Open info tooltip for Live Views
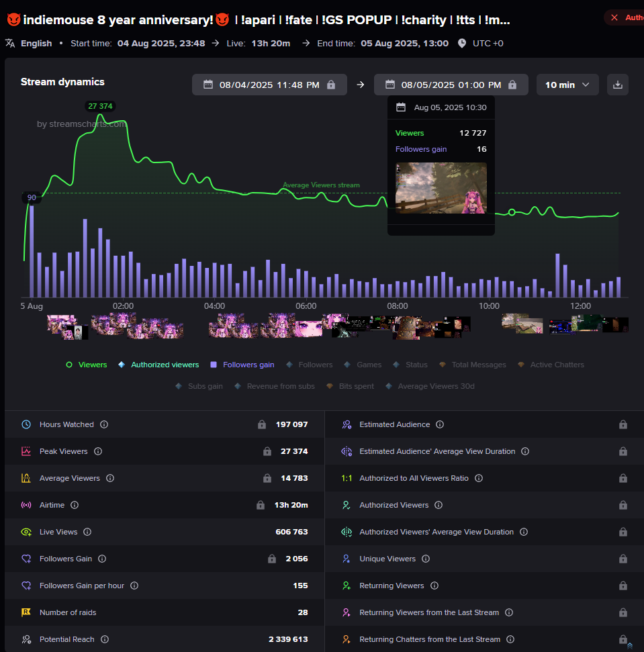Image resolution: width=644 pixels, height=652 pixels. pyautogui.click(x=87, y=532)
